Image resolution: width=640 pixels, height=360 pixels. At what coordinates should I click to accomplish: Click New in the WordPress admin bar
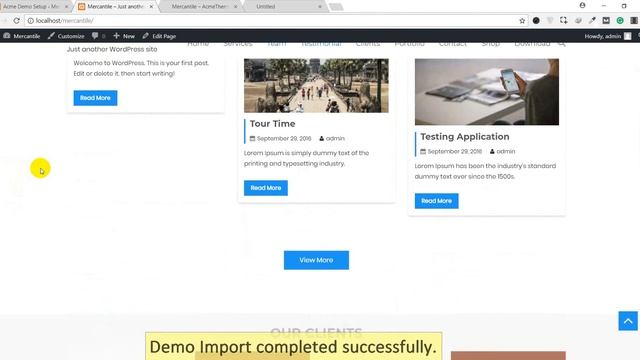coord(124,36)
